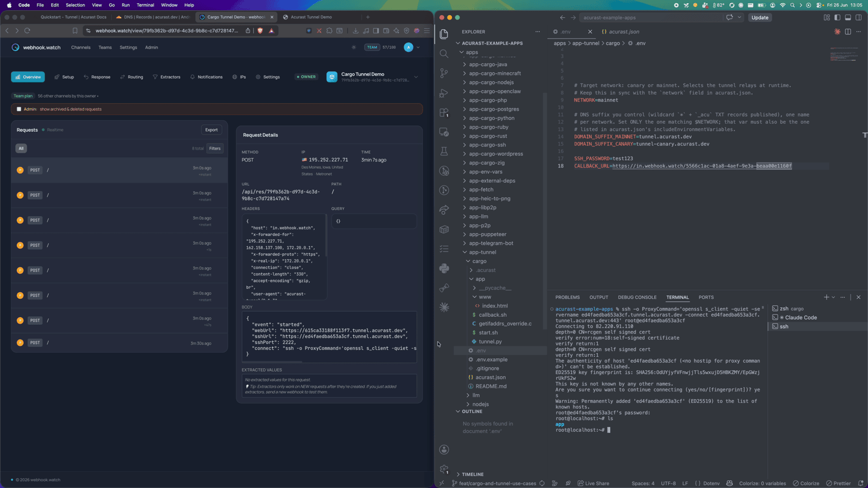
Task: Open Channels link in webhook.watch navbar
Action: (x=81, y=47)
